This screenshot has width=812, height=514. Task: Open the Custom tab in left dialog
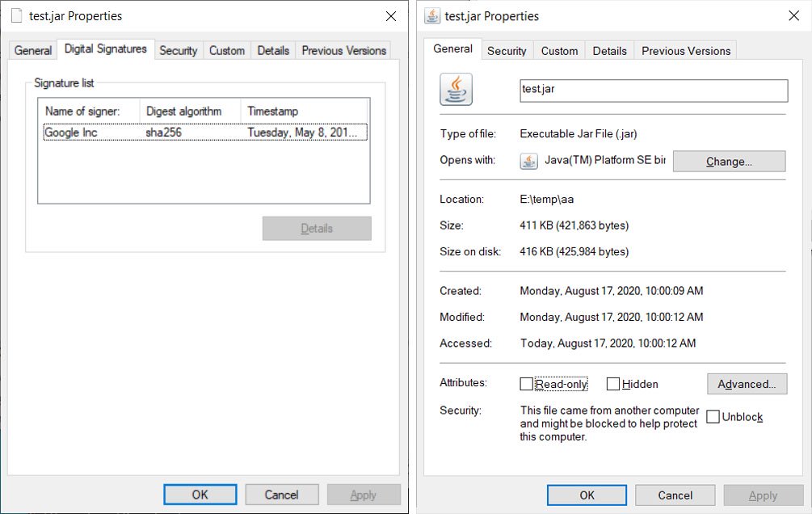[x=226, y=50]
